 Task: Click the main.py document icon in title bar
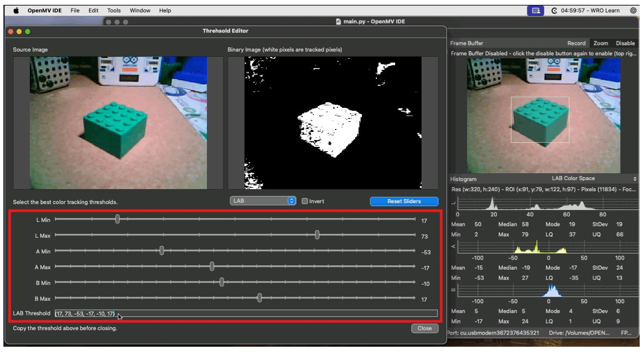click(x=338, y=22)
